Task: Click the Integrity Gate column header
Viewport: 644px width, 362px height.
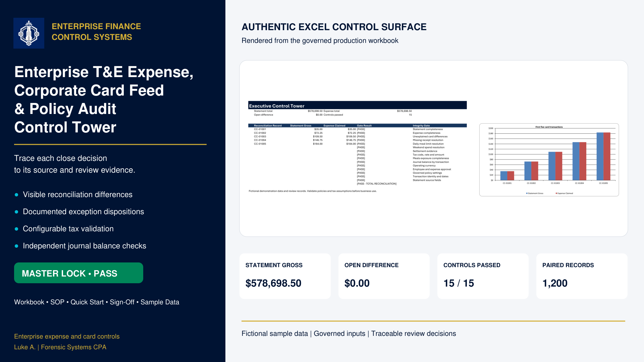Action: [421, 126]
